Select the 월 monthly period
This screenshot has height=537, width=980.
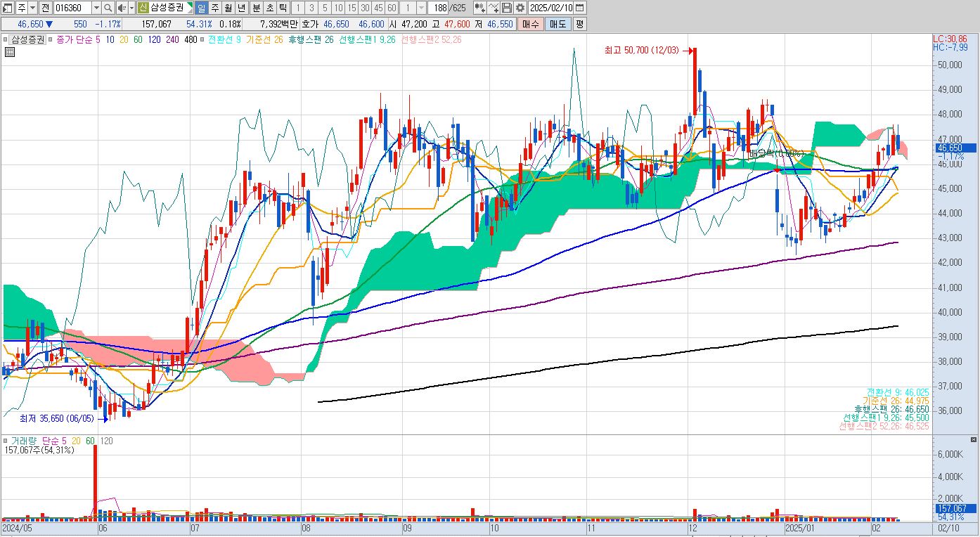coord(228,8)
